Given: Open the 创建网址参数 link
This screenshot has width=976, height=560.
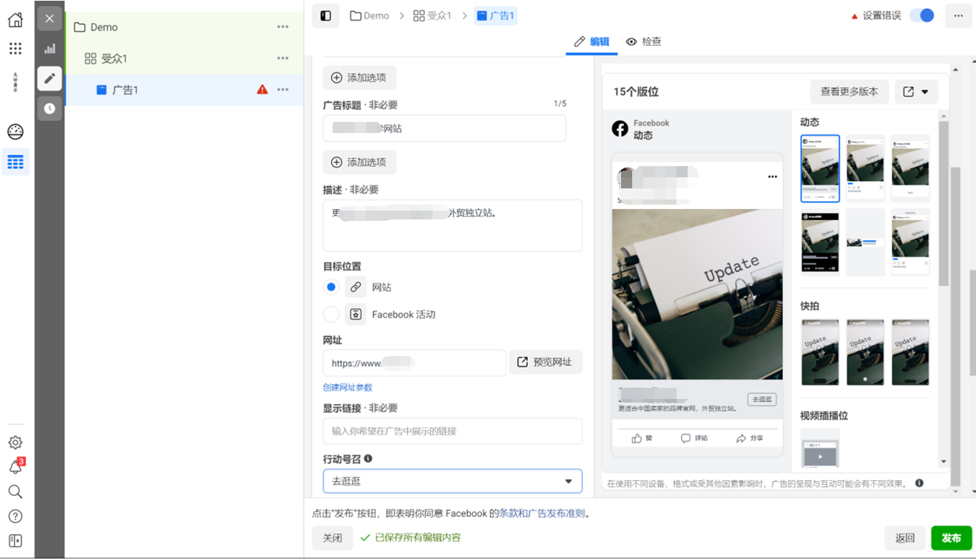Looking at the screenshot, I should click(347, 388).
